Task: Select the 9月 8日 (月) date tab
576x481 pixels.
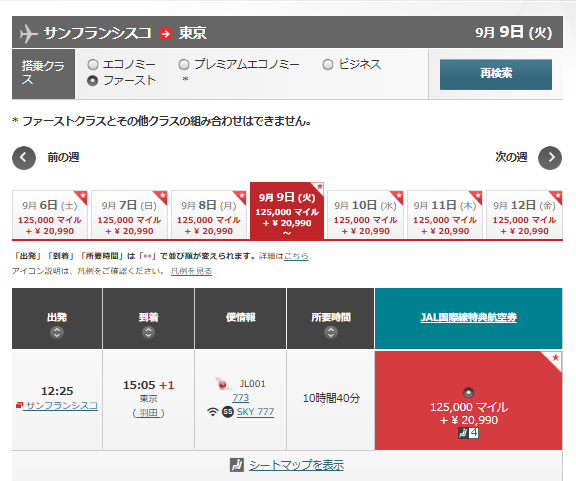Action: pyautogui.click(x=209, y=215)
